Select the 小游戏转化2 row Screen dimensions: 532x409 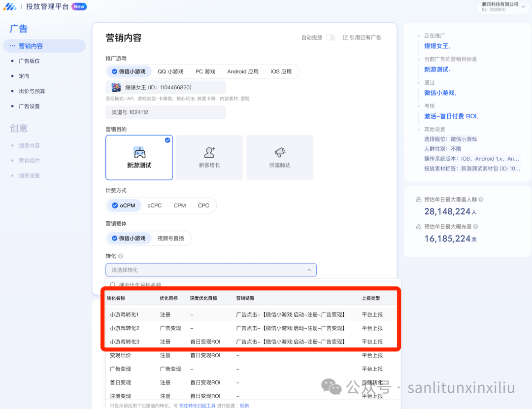click(x=251, y=328)
